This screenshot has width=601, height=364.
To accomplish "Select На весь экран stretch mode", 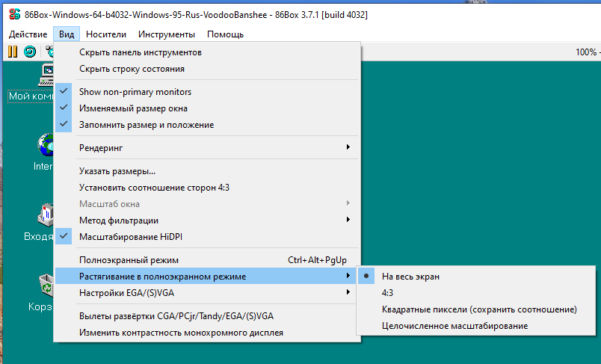I will click(x=476, y=277).
